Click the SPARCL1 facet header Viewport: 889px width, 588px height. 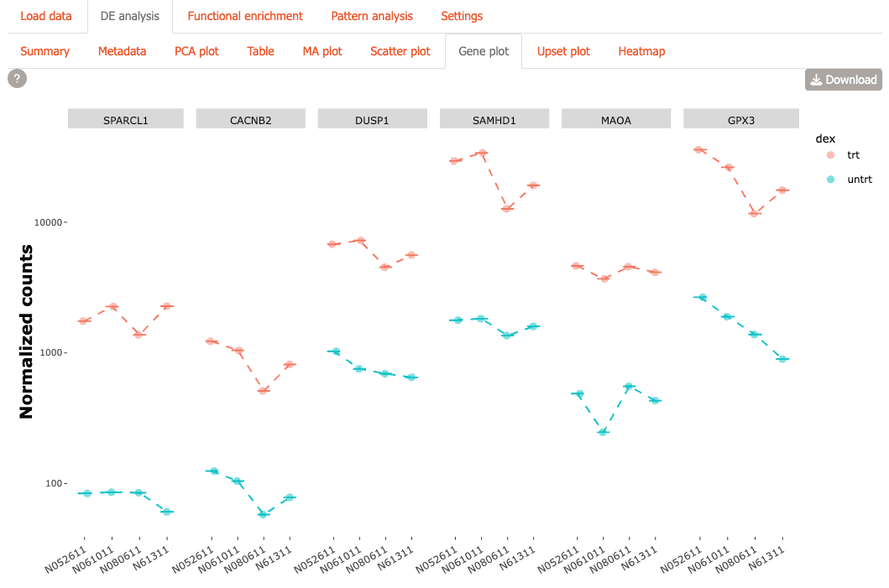126,119
